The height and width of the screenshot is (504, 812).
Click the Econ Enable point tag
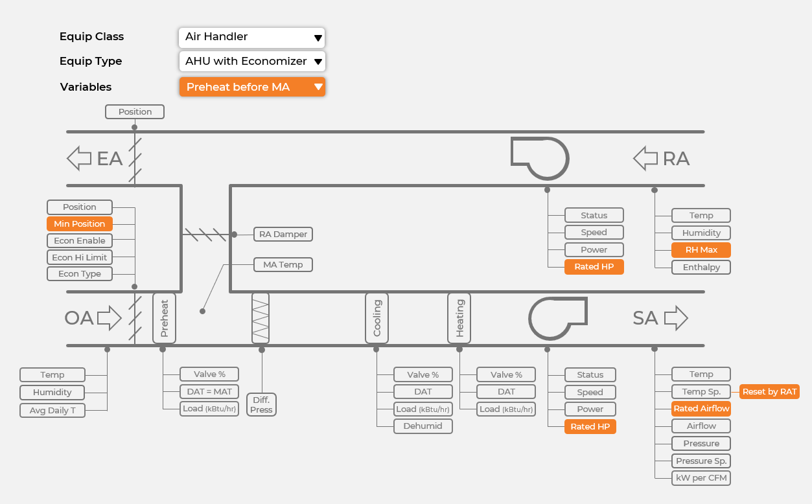pos(79,240)
